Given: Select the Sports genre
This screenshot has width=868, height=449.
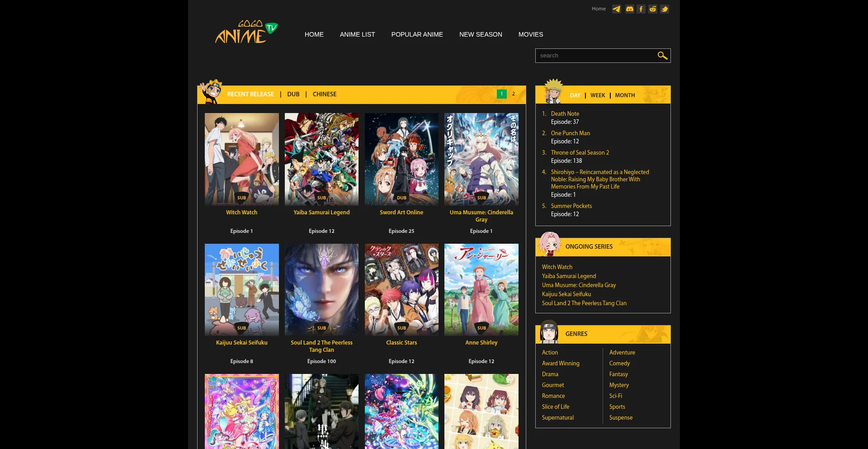Looking at the screenshot, I should coord(617,407).
